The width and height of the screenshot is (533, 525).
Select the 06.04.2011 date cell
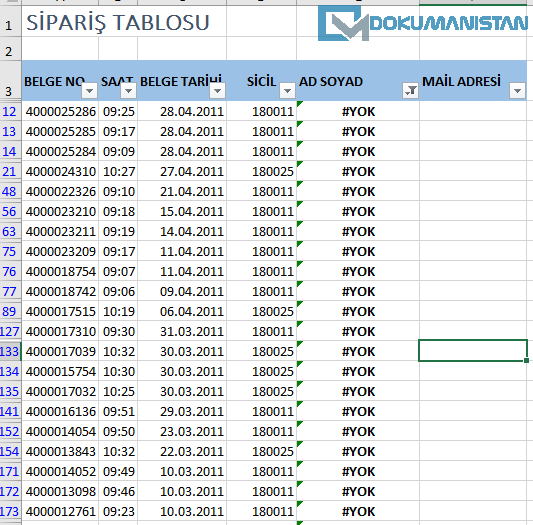(182, 311)
